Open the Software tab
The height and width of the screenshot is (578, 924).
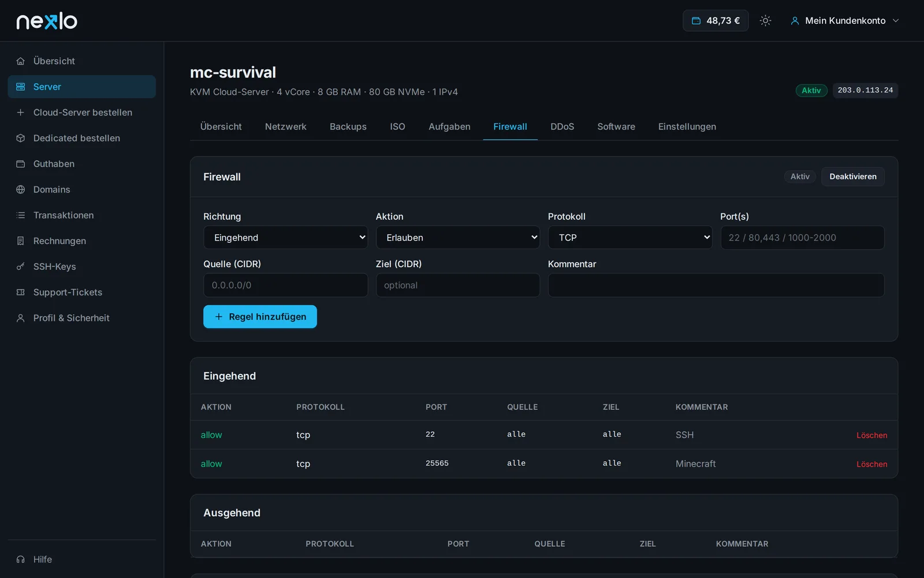click(616, 127)
